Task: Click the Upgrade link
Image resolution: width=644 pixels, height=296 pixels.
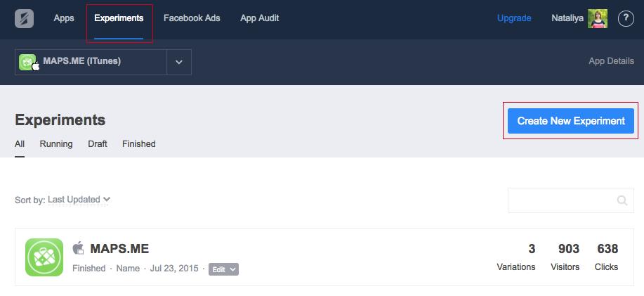Action: (x=514, y=18)
